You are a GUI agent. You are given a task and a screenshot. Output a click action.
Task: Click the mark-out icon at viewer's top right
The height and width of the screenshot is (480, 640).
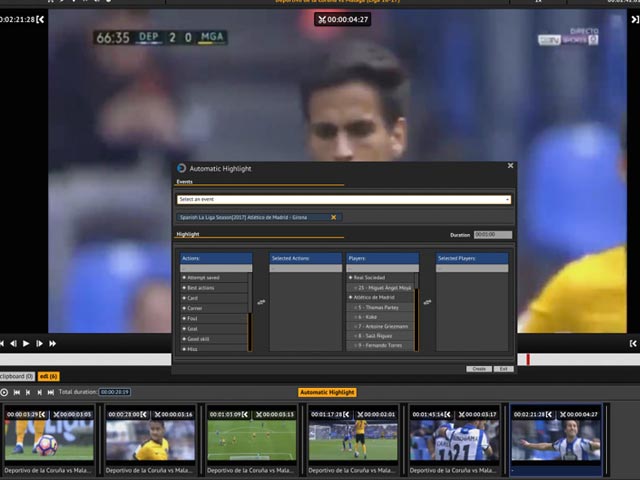coord(635,19)
